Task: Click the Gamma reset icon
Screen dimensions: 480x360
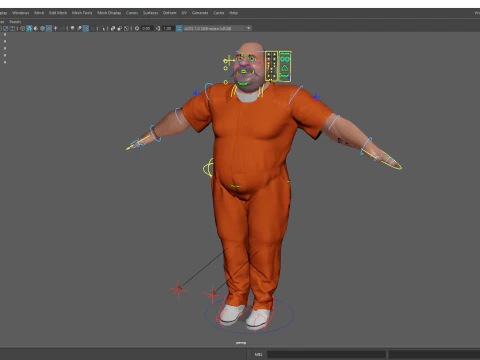Action: (158, 28)
